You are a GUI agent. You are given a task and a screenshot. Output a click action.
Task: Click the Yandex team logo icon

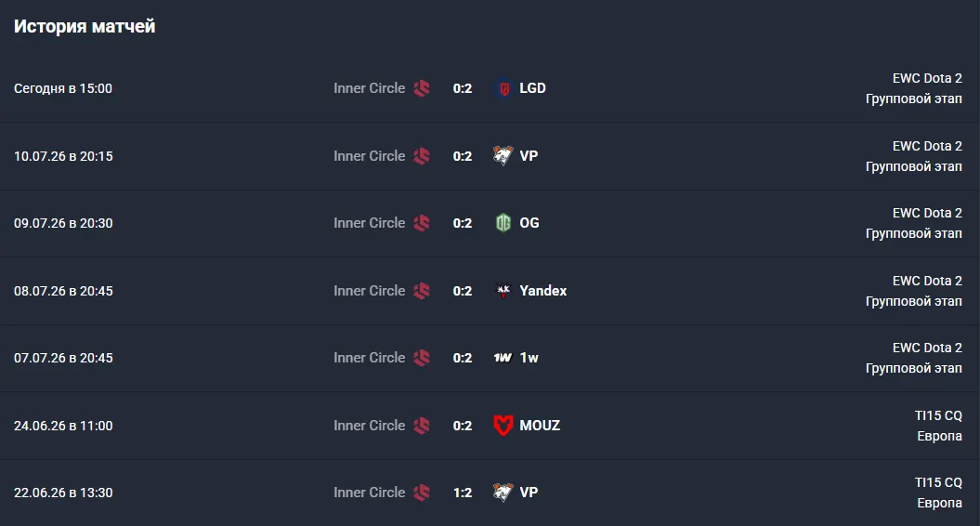pyautogui.click(x=503, y=290)
